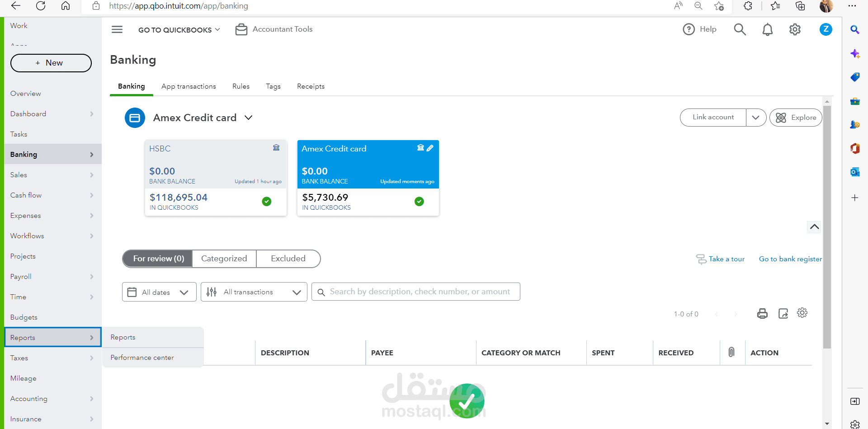Switch to the Receipts tab
Viewport: 868px width, 429px height.
(311, 86)
